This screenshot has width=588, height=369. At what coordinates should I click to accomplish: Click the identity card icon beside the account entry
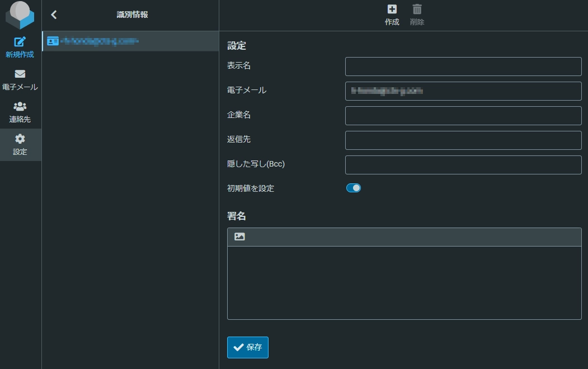[x=54, y=41]
